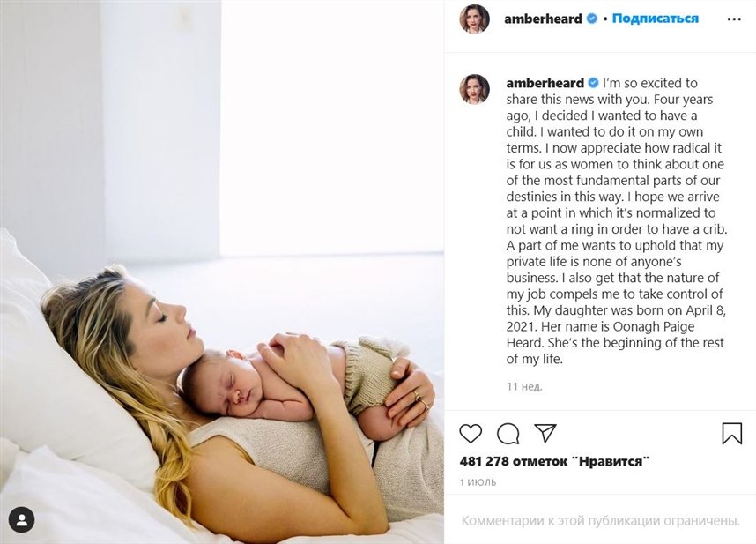The height and width of the screenshot is (544, 756).
Task: Click the mother and baby photo
Action: click(x=222, y=272)
